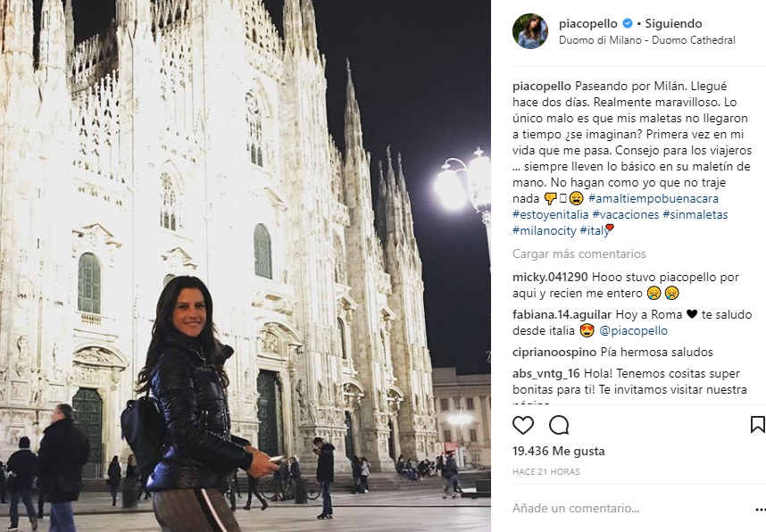Open piacopello's profile picture avatar
Viewport: 766px width, 532px height.
click(530, 31)
